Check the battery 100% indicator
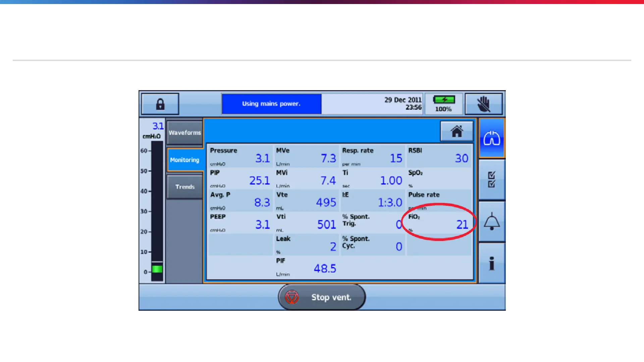644x362 pixels. [443, 104]
